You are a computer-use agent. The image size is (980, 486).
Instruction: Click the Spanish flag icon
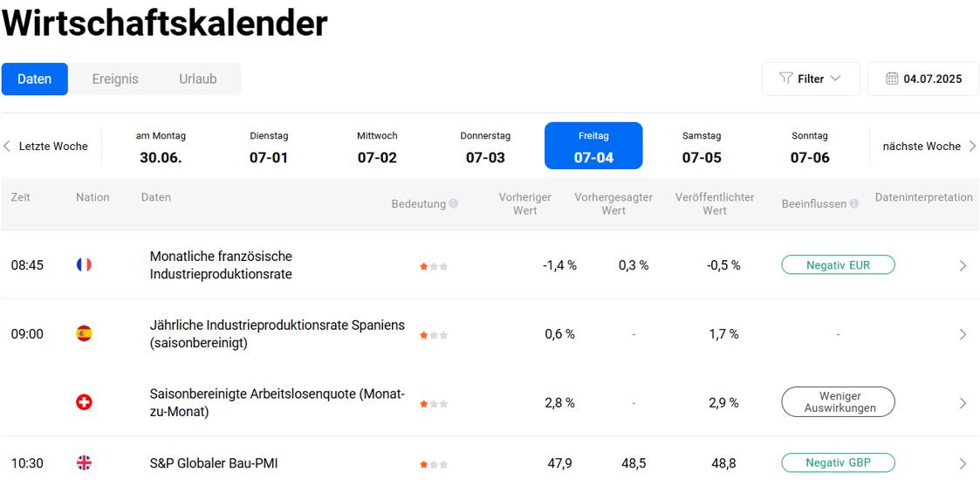[84, 333]
